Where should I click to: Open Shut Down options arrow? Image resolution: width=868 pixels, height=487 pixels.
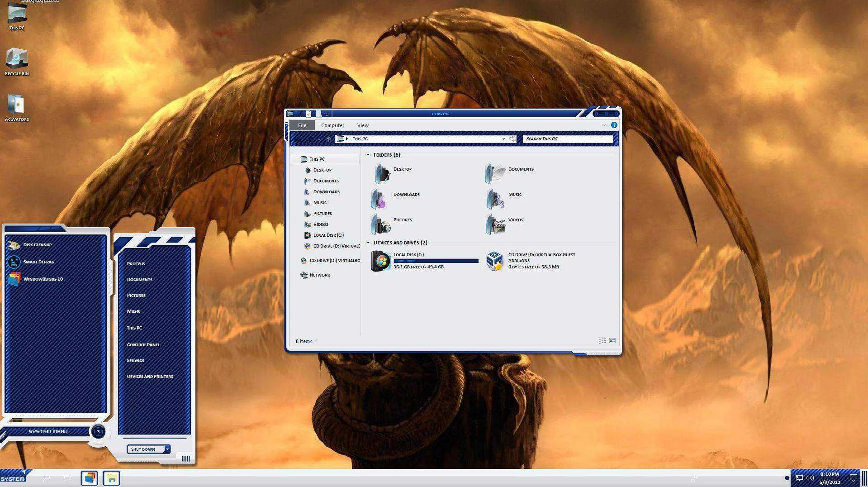point(167,449)
